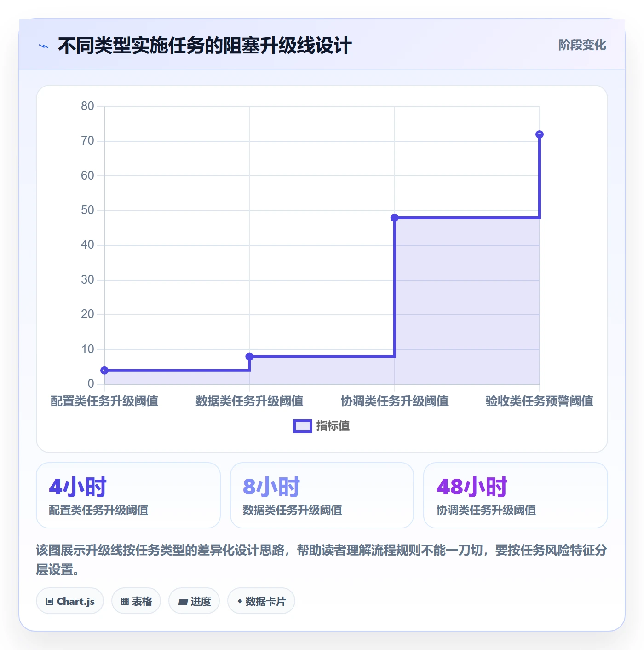This screenshot has height=650, width=644.
Task: Open the 8小时 stat card
Action: (322, 495)
